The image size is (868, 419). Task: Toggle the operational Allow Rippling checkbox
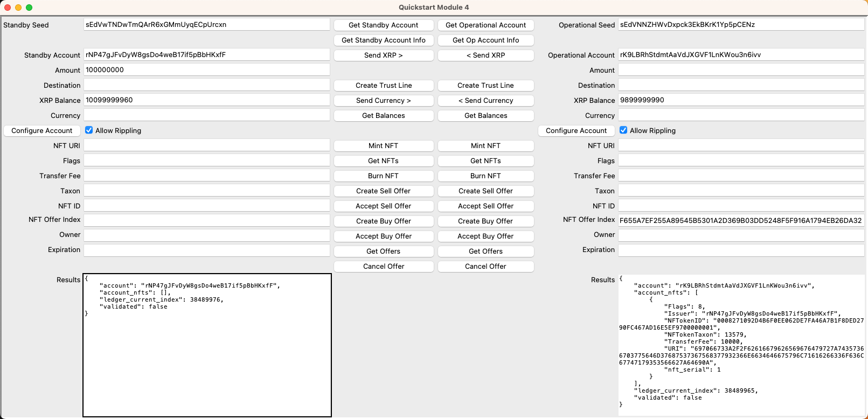[623, 130]
